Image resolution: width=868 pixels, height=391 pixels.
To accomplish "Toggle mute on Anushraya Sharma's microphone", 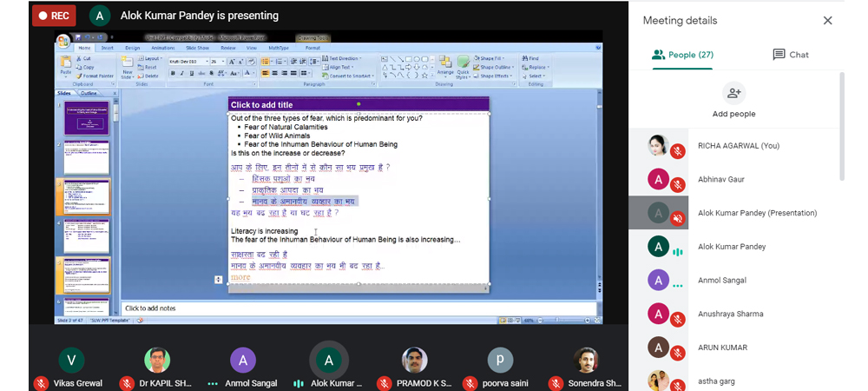I will pyautogui.click(x=677, y=320).
